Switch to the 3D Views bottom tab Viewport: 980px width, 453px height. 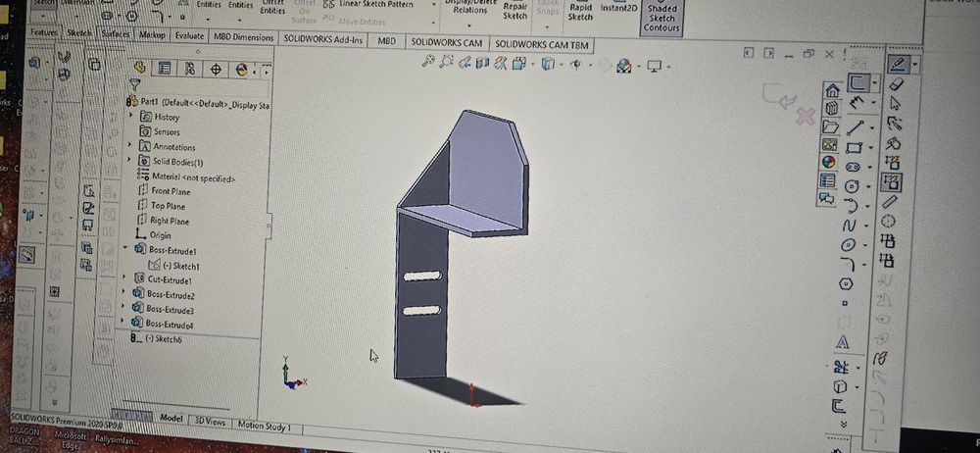[x=210, y=422]
